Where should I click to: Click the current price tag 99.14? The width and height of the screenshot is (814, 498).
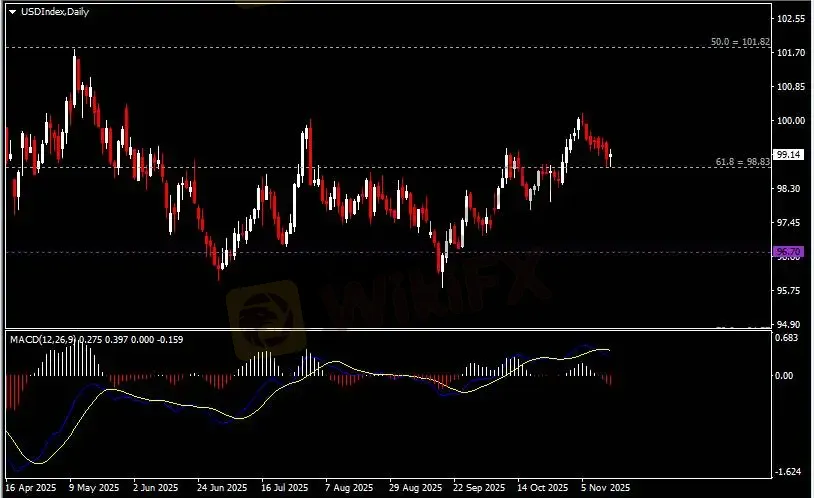(x=788, y=155)
